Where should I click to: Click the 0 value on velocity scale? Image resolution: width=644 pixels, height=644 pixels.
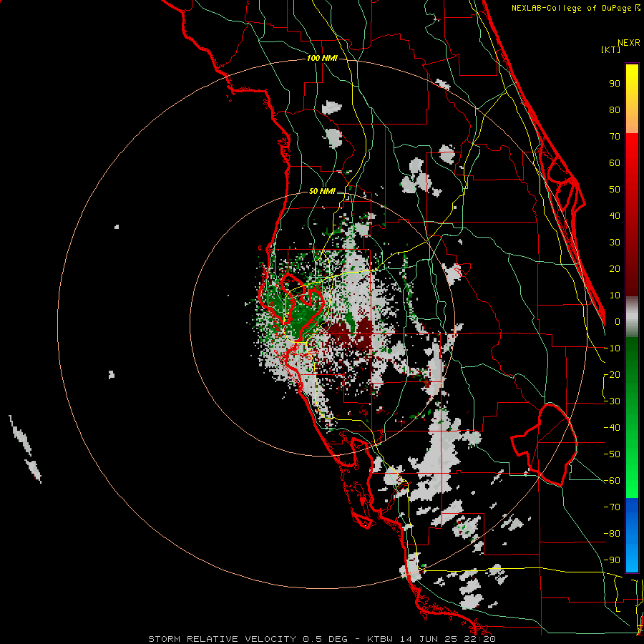pyautogui.click(x=618, y=322)
